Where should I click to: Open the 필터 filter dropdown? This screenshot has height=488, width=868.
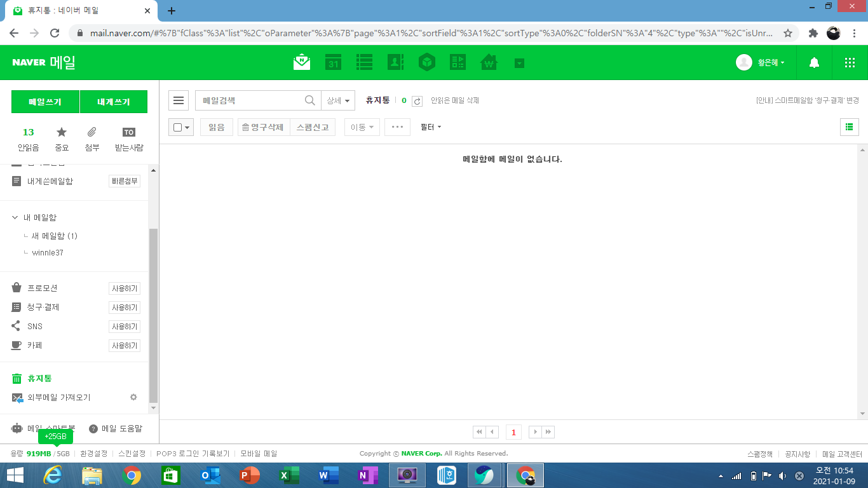click(431, 127)
